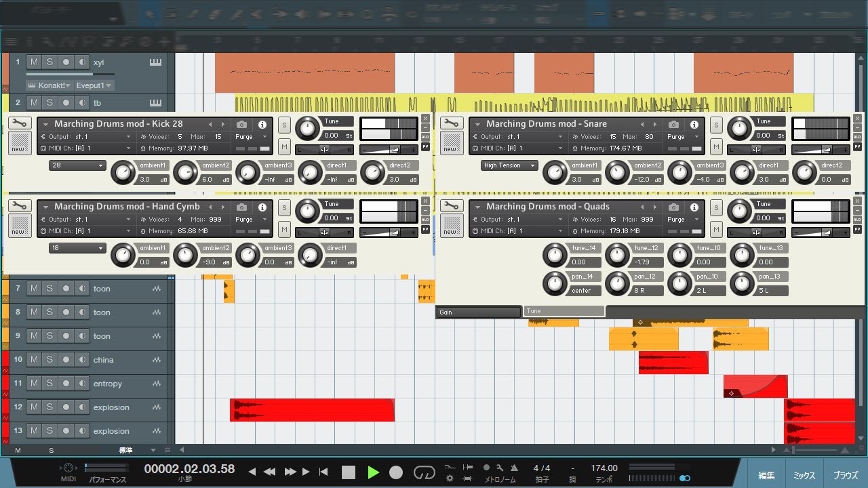Screen dimensions: 868x488
Task: Mute the Snare instrument
Action: pyautogui.click(x=716, y=146)
